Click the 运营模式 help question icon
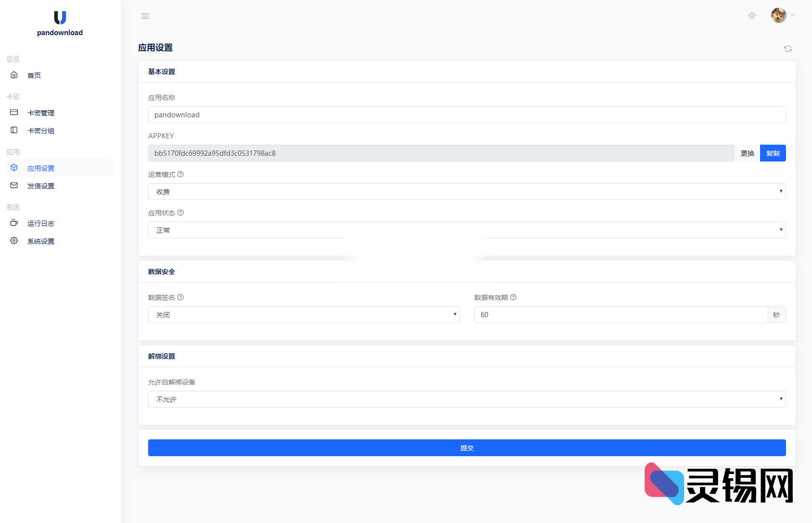Image resolution: width=812 pixels, height=523 pixels. coord(180,174)
